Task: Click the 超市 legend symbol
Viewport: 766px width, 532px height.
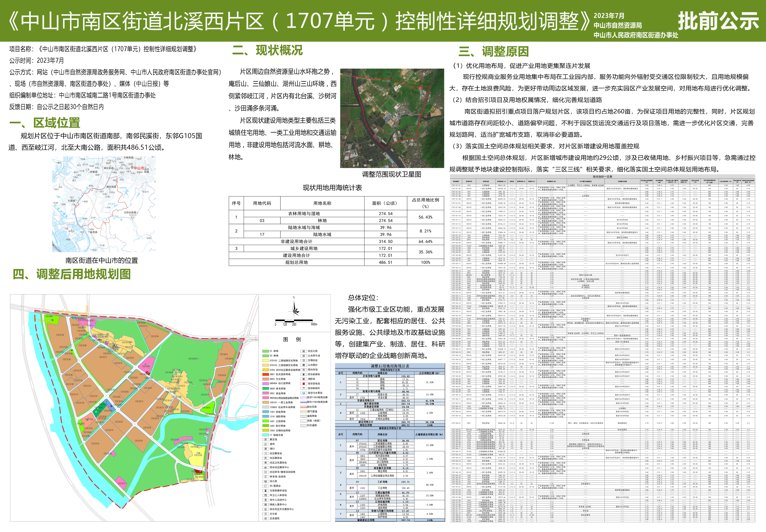Action: click(266, 444)
